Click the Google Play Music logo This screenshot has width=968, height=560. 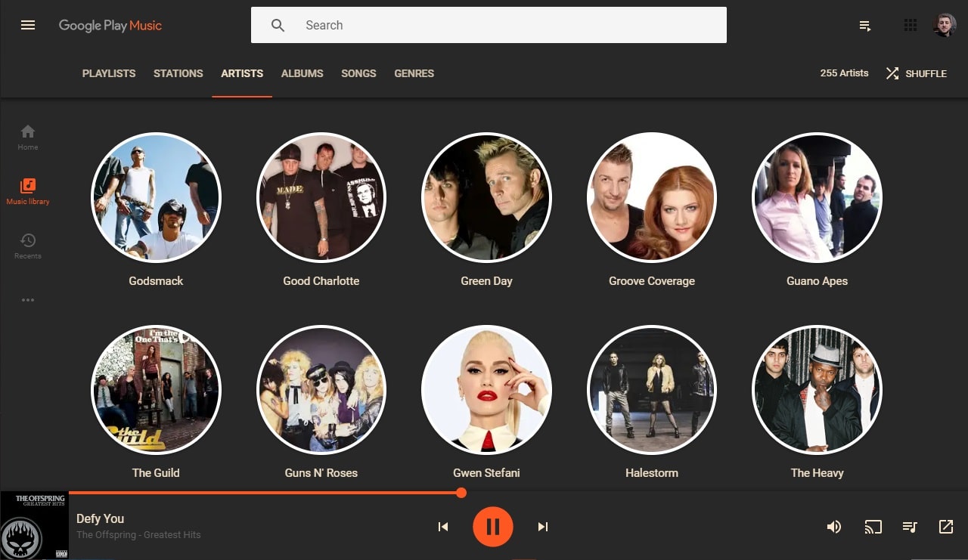tap(110, 25)
